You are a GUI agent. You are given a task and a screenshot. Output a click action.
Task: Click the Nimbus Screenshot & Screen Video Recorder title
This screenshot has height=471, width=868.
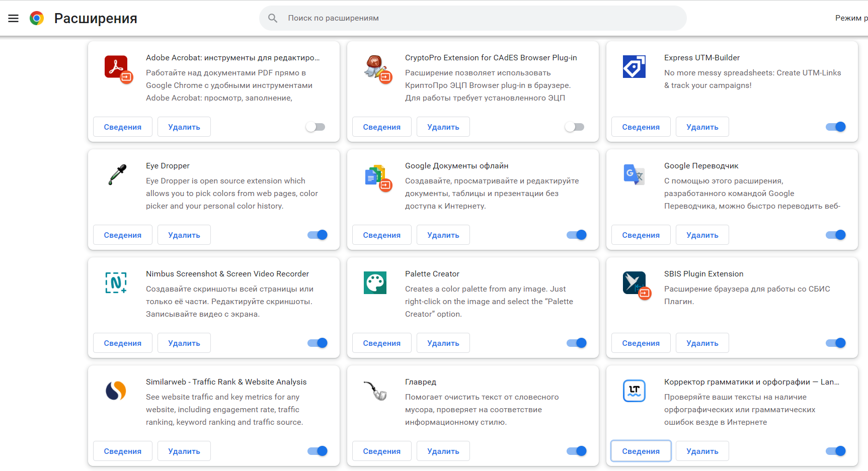tap(227, 274)
